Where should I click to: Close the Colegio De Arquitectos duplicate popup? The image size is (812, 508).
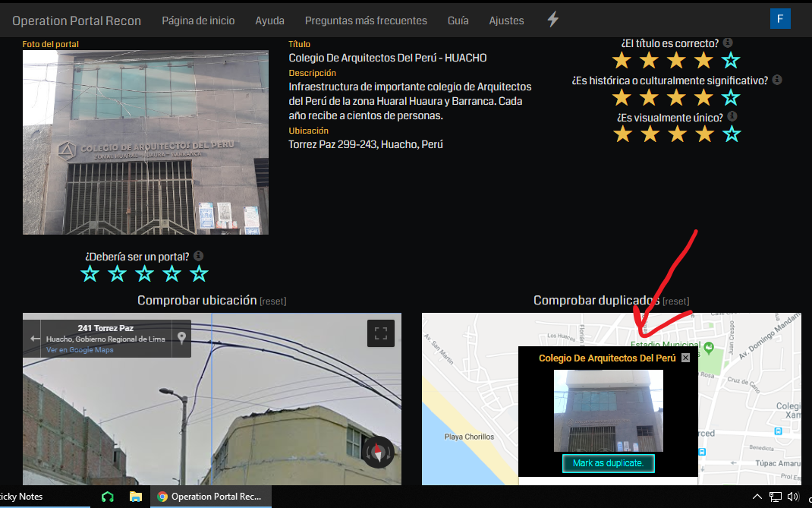[685, 358]
